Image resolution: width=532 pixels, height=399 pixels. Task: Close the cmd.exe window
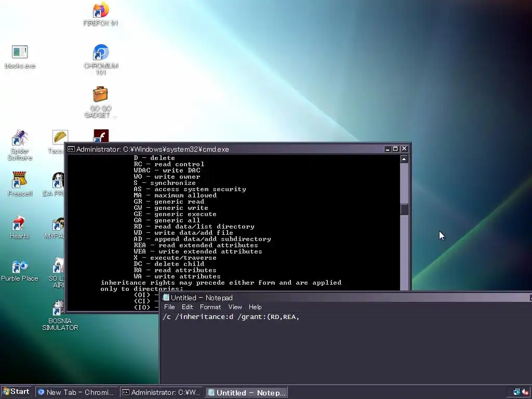click(404, 149)
